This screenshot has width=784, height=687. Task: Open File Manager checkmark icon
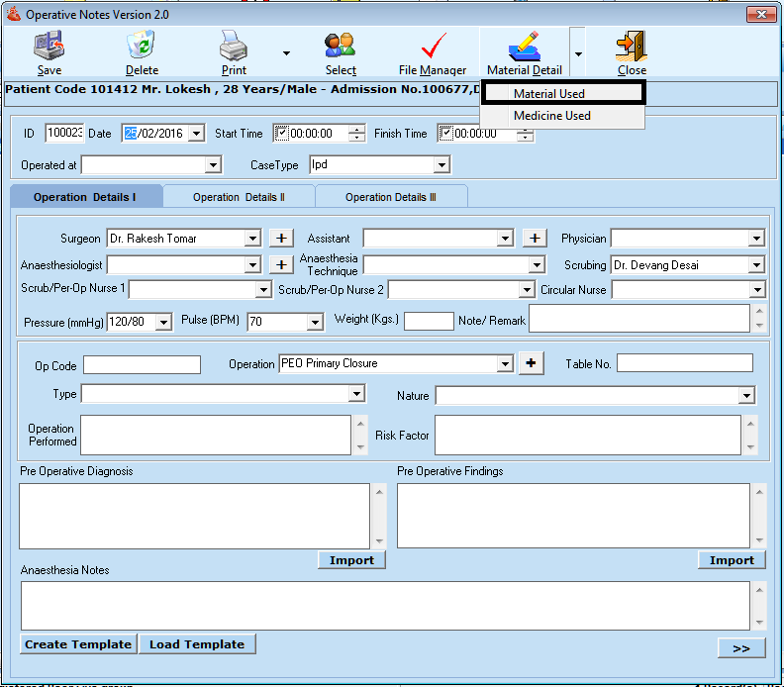pos(433,47)
